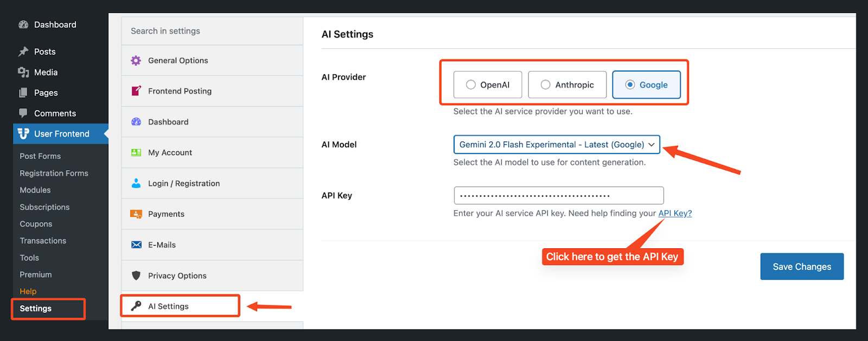Switch to Frontend Posting settings tab
The width and height of the screenshot is (868, 341).
(212, 91)
